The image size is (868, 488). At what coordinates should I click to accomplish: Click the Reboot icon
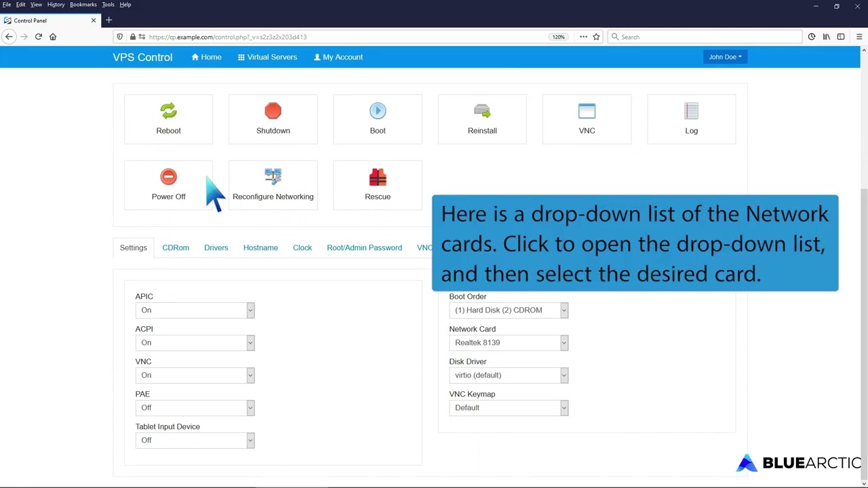168,110
